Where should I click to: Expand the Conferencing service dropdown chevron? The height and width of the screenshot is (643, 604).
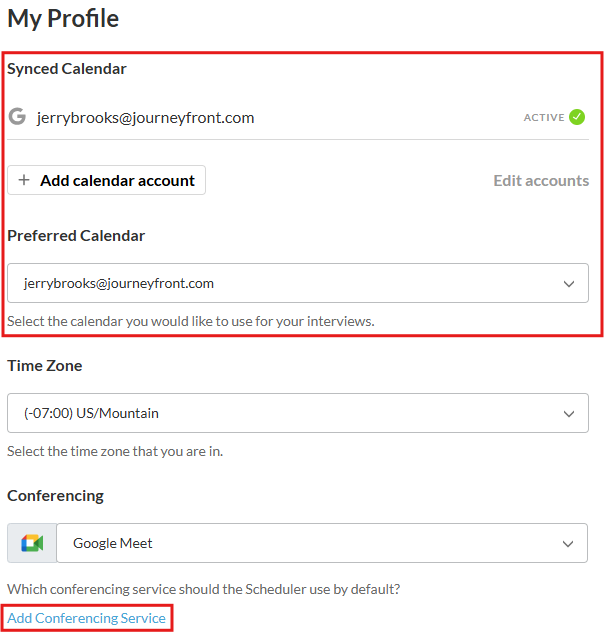568,544
